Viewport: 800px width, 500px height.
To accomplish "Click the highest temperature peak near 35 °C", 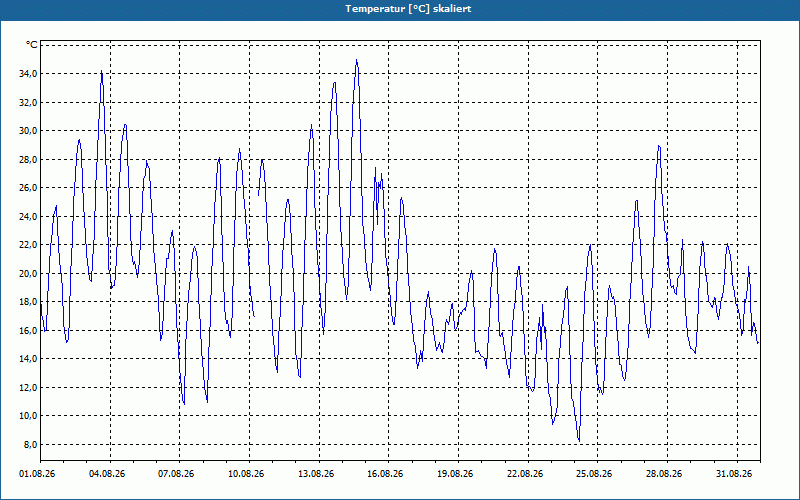I will [x=357, y=60].
